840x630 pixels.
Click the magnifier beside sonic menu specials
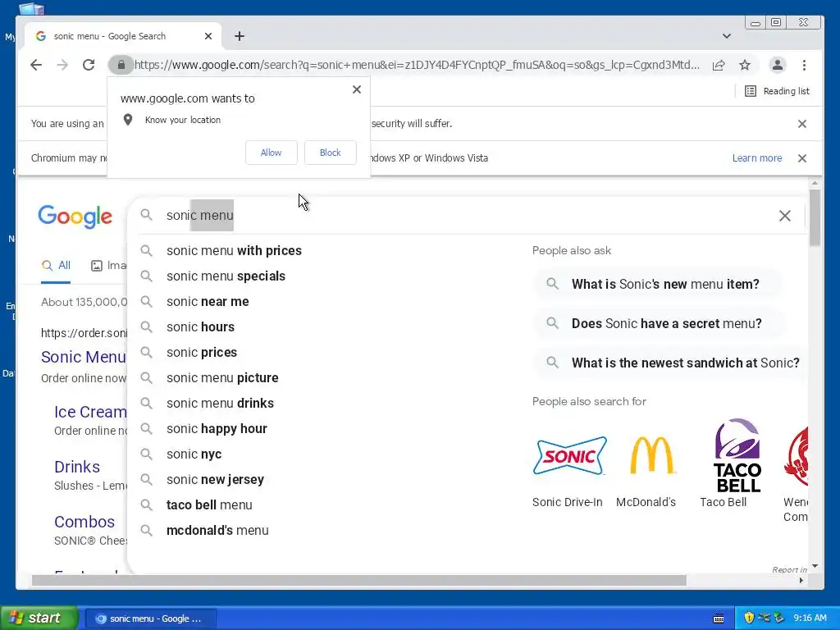tap(146, 276)
